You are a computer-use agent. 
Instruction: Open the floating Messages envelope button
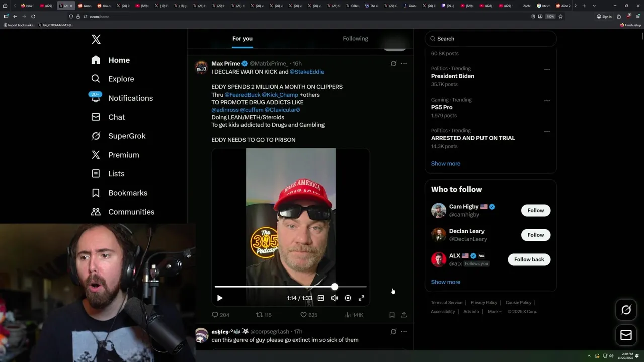(626, 335)
